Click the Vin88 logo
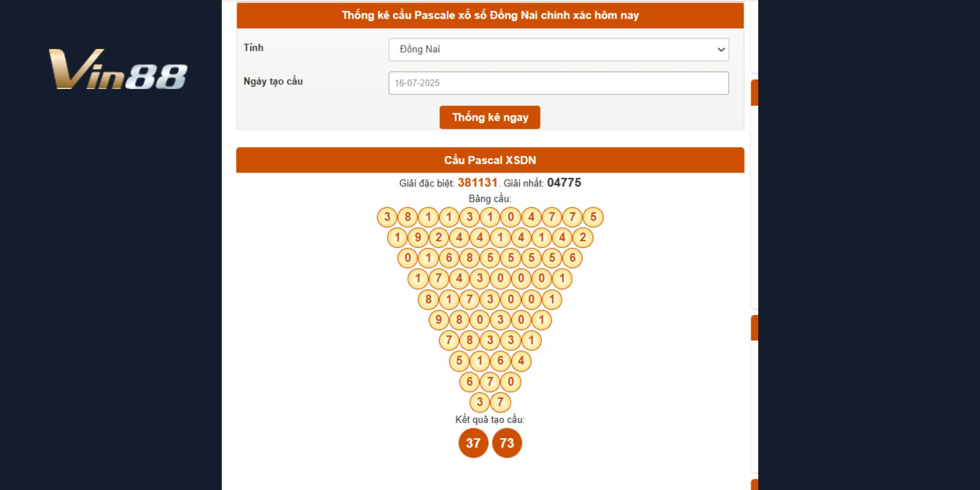Image resolution: width=980 pixels, height=490 pixels. [118, 69]
